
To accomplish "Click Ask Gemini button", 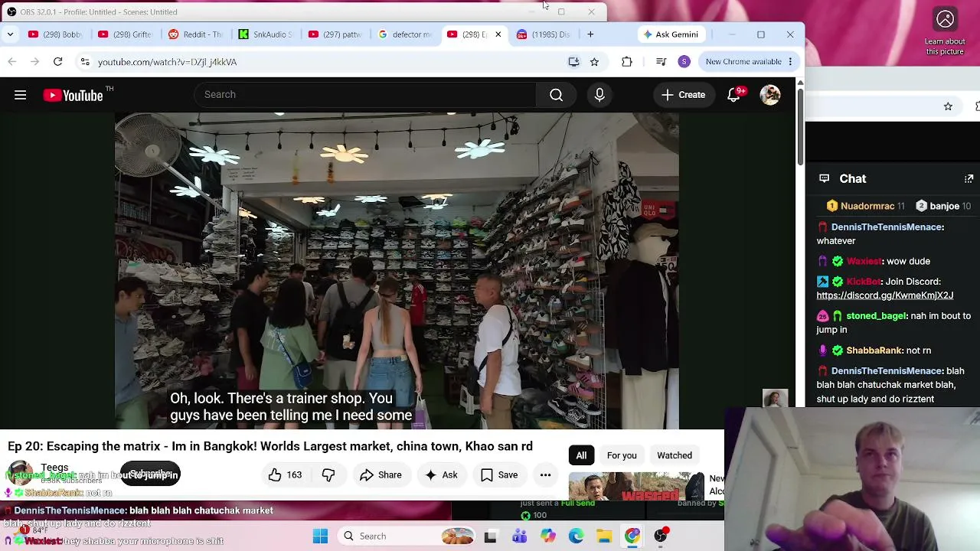I will tap(671, 34).
